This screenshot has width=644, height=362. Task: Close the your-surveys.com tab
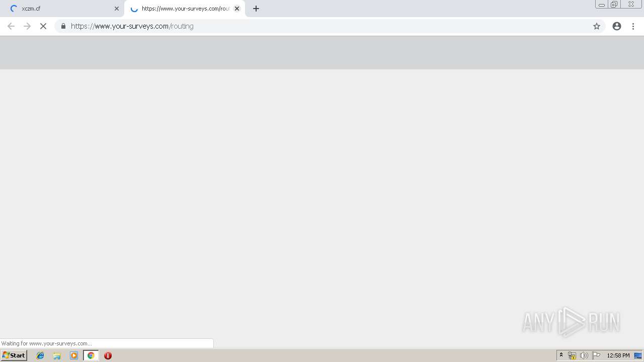(237, 9)
